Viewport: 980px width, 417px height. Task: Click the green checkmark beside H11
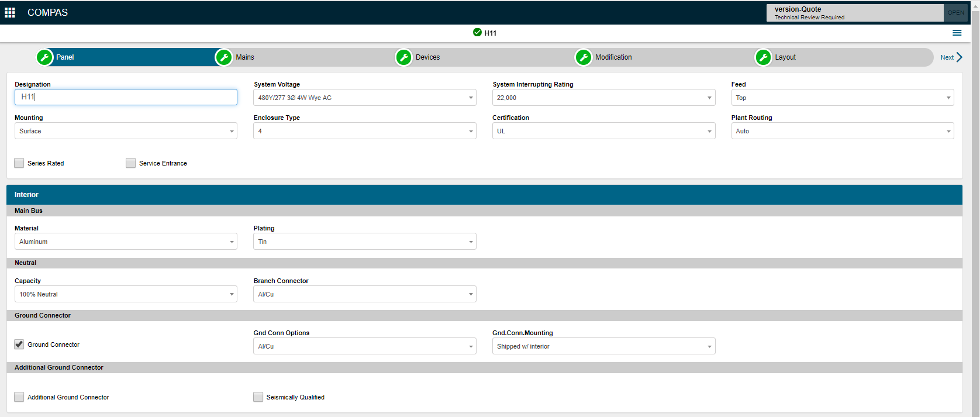(x=477, y=33)
